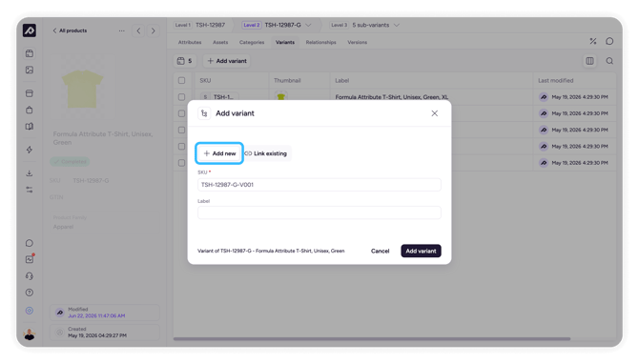This screenshot has height=364, width=639.
Task: Open the shopping bag icon in sidebar
Action: 30,110
